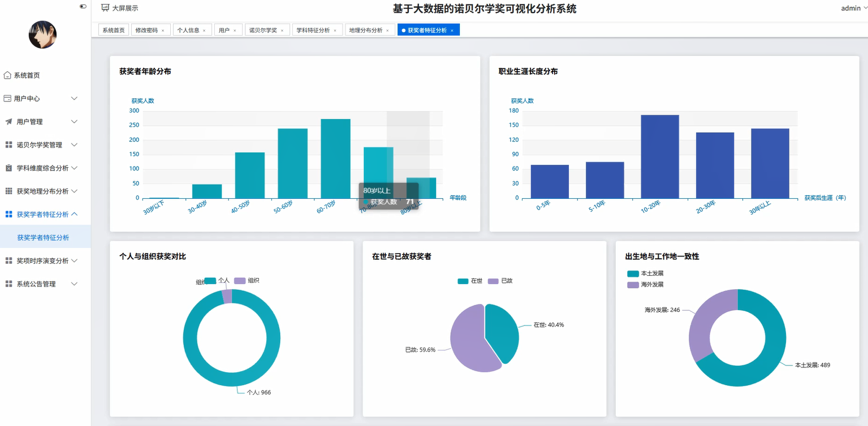Click the 40-50岁 bar in age chart
Image resolution: width=868 pixels, height=426 pixels.
point(250,175)
